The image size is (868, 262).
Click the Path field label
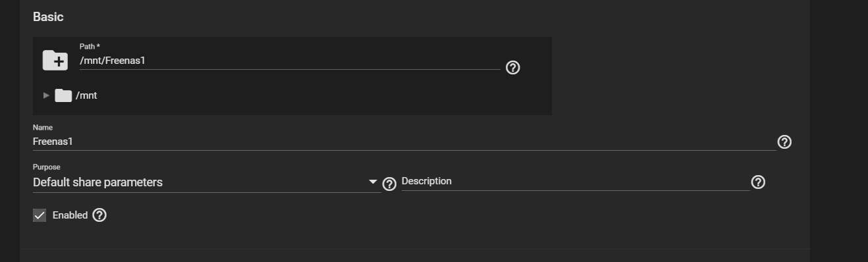click(x=90, y=47)
